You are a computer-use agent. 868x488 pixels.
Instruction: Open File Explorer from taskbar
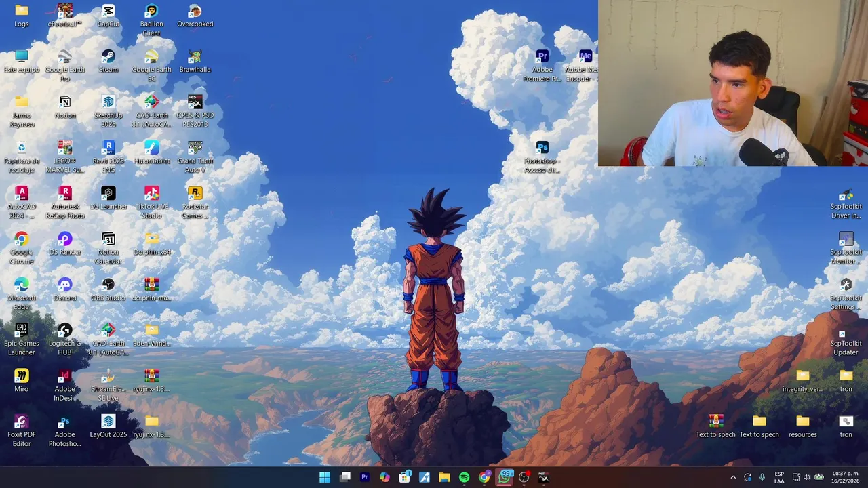pos(444,477)
